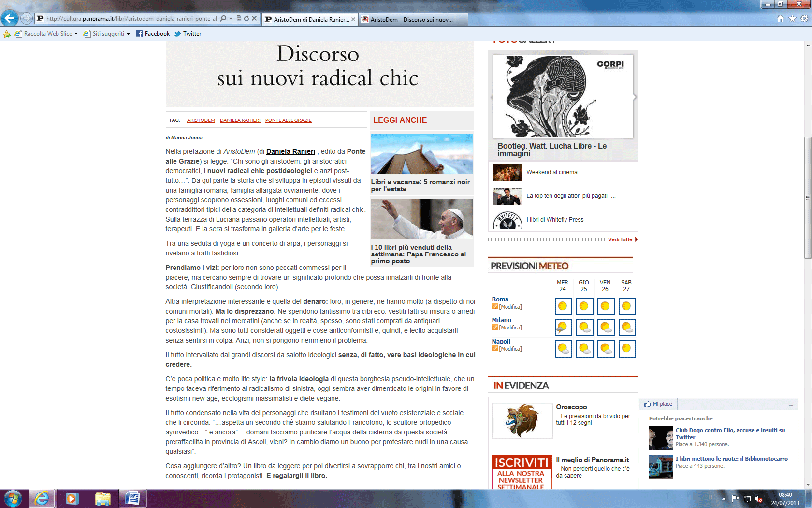
Task: Open the Daniela Ranieri link in article
Action: [x=290, y=151]
